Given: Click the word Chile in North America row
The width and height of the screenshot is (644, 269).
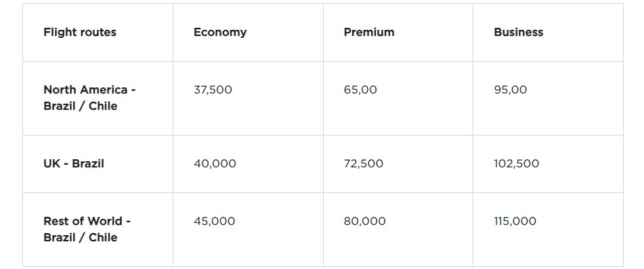Looking at the screenshot, I should [x=103, y=106].
